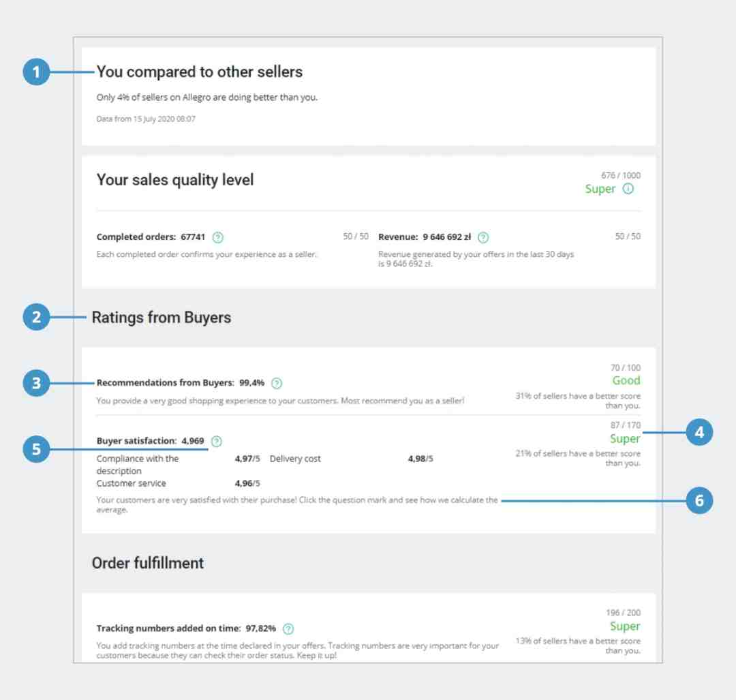
Task: Click question mark beside Revenue amount
Action: 483,238
